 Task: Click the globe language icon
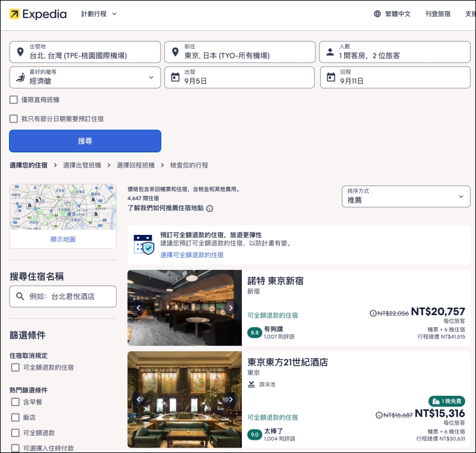coord(377,14)
